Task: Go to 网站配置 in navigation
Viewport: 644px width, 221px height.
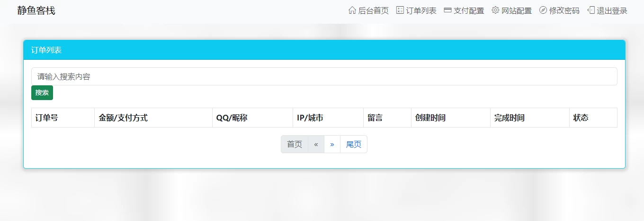Action: [517, 11]
